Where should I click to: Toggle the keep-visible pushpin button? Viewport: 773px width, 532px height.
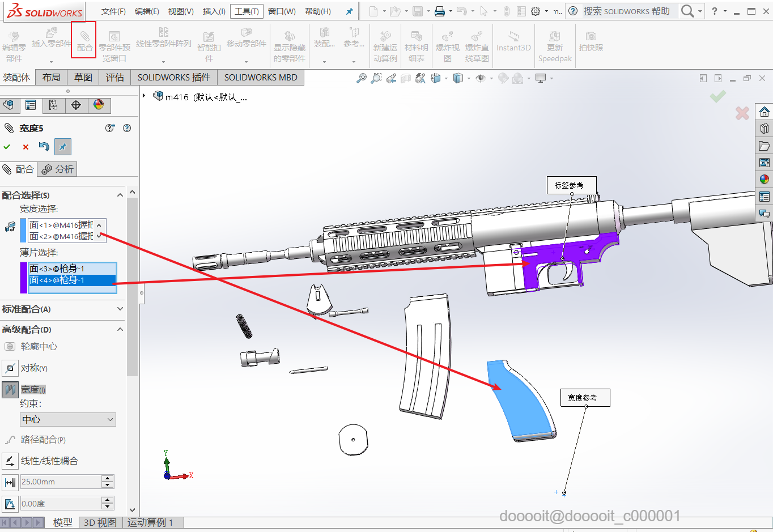tap(62, 147)
